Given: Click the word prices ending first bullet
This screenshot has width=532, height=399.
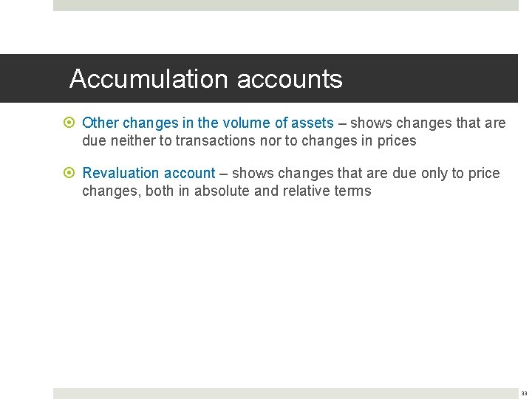Looking at the screenshot, I should (x=397, y=140).
